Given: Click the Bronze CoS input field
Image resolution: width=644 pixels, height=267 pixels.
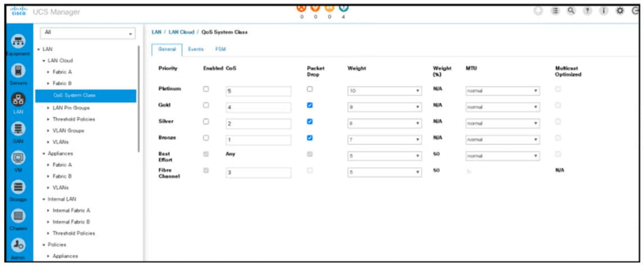Looking at the screenshot, I should pos(258,140).
